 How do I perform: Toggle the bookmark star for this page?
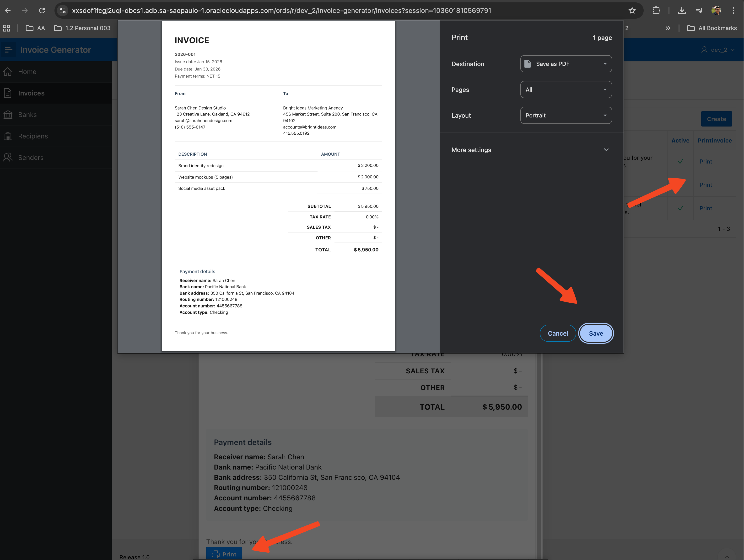pyautogui.click(x=632, y=11)
